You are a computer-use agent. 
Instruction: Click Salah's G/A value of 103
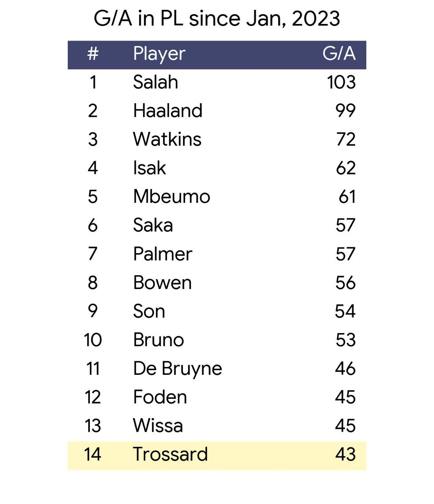point(341,82)
